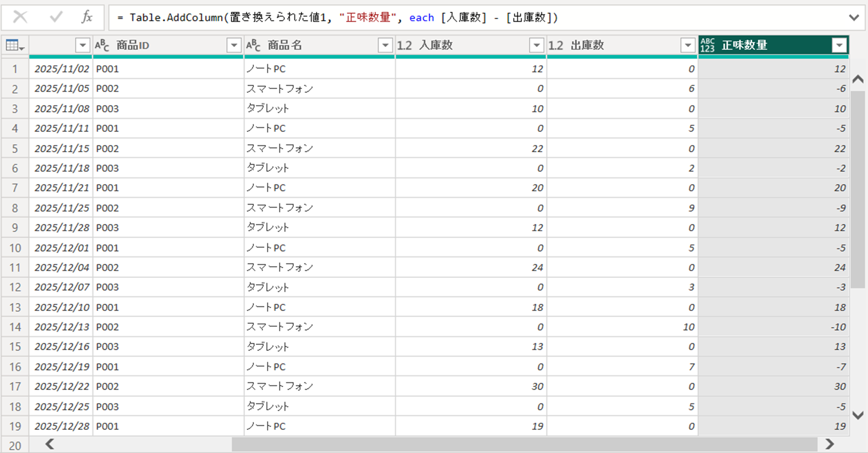Open the filter dropdown for 入庫数 column
This screenshot has width=868, height=453.
point(537,45)
